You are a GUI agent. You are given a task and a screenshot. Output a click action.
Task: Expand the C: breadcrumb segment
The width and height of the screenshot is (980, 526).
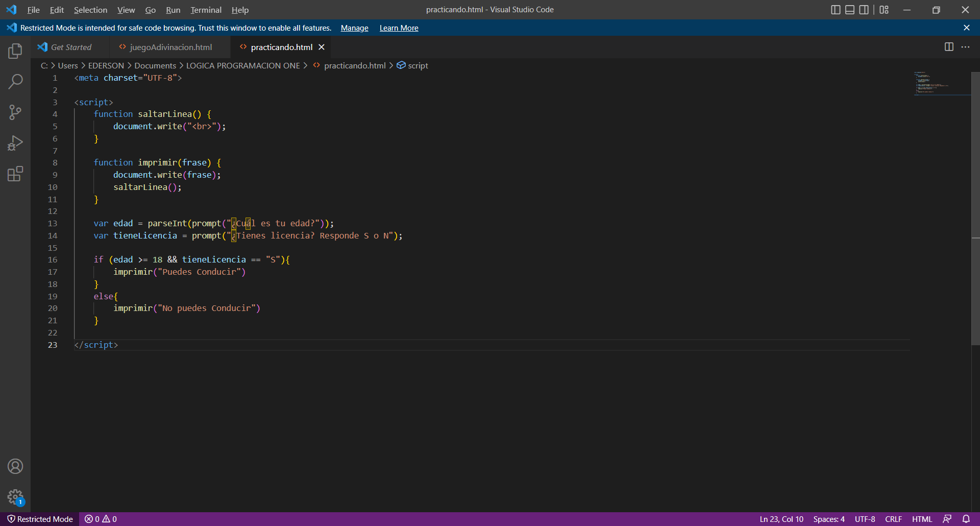(44, 65)
